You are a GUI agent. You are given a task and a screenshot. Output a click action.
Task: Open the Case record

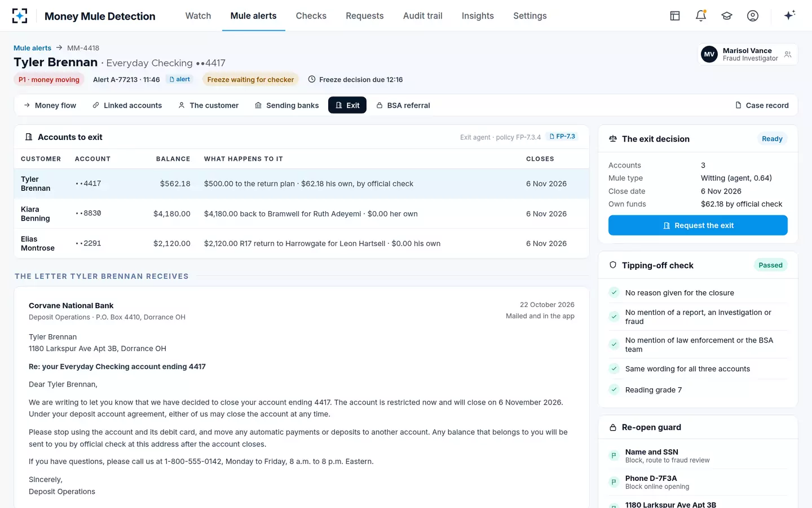[762, 106]
